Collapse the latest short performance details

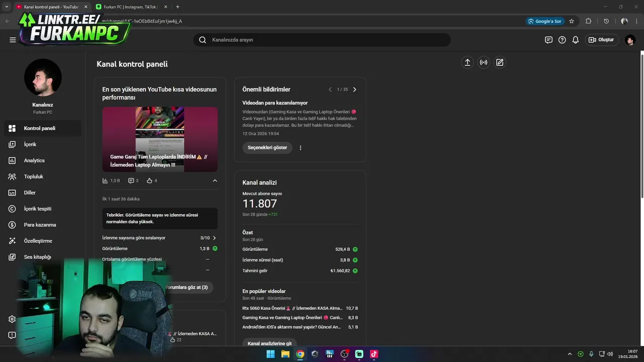click(x=215, y=180)
